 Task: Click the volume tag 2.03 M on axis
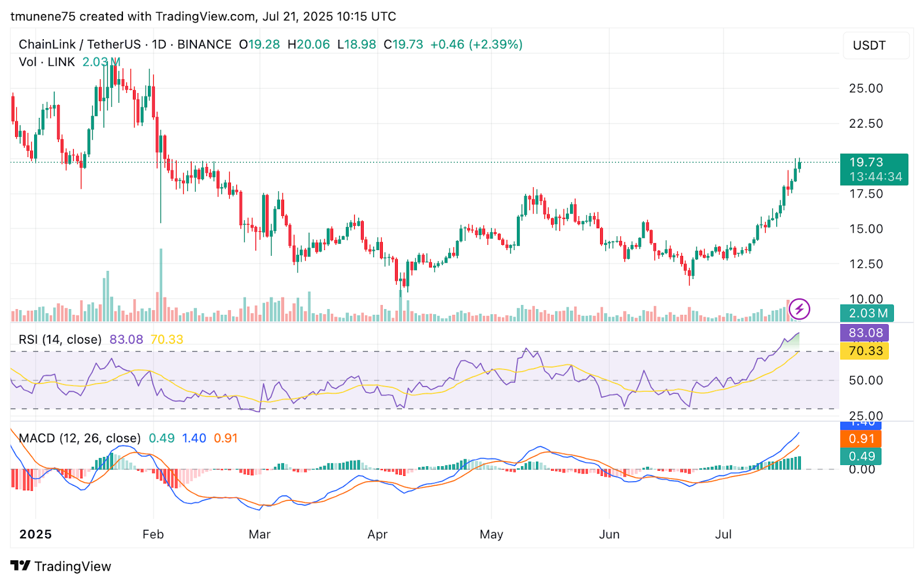point(867,313)
